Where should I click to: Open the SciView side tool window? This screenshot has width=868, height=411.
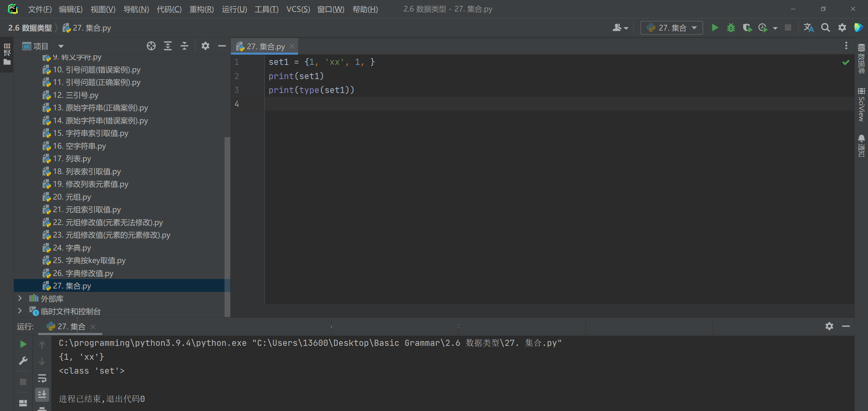861,105
